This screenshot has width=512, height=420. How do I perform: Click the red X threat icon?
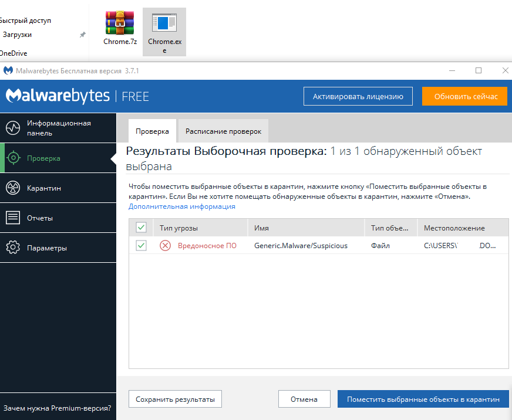[x=165, y=245]
